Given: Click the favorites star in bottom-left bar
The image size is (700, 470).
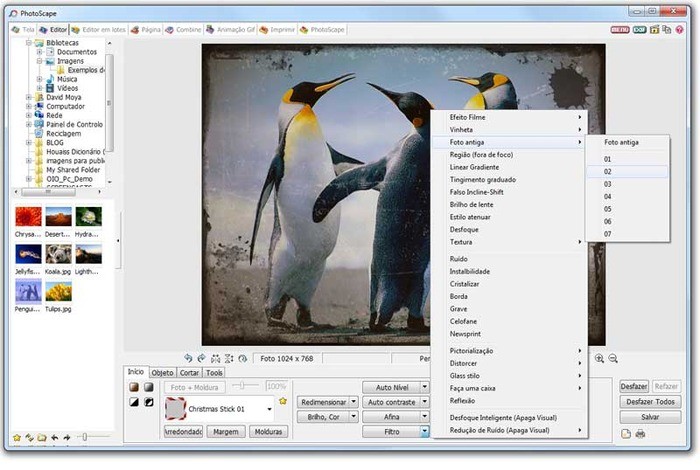Looking at the screenshot, I should click(17, 437).
